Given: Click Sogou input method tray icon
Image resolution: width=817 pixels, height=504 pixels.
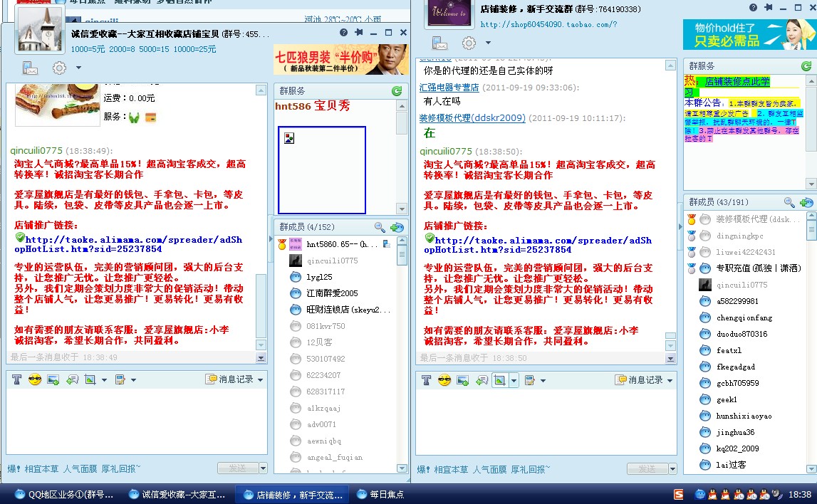Looking at the screenshot, I should coord(678,494).
